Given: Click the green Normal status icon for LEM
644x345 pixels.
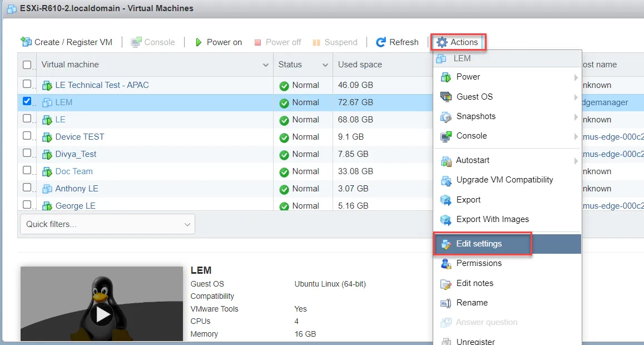Looking at the screenshot, I should point(284,103).
